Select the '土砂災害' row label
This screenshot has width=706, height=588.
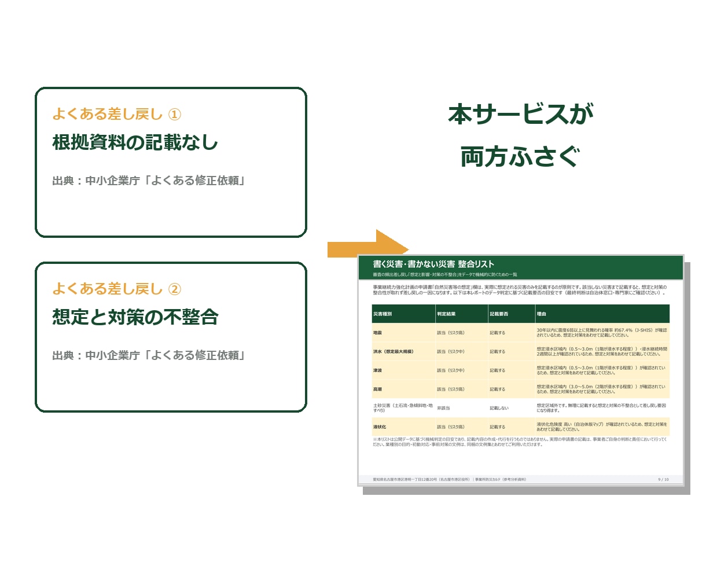[x=403, y=407]
